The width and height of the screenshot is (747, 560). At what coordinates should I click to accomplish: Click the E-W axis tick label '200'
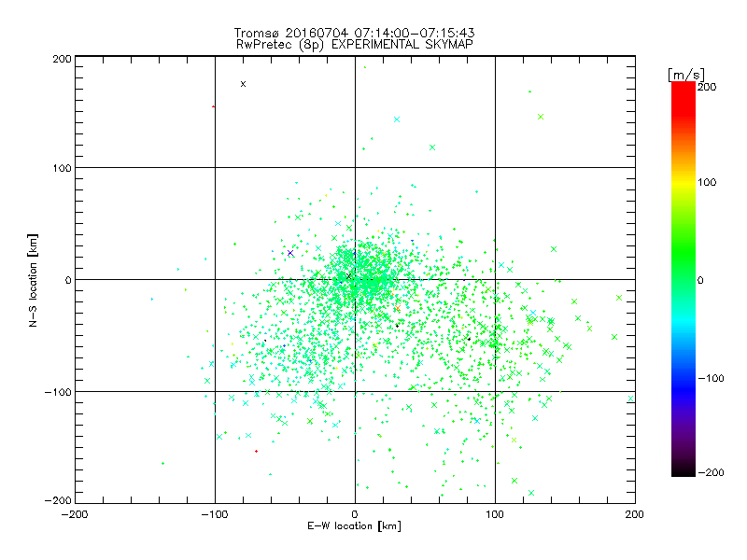635,515
